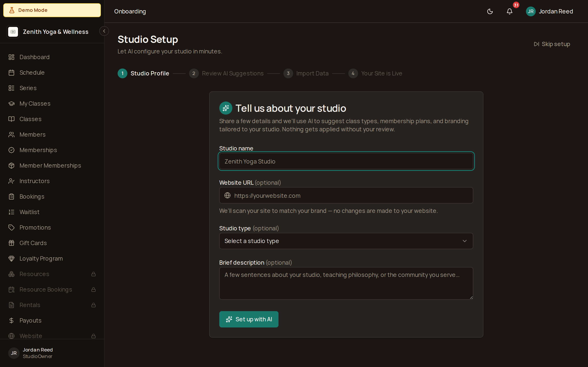Collapse the sidebar with the chevron
The image size is (588, 367).
tap(104, 31)
